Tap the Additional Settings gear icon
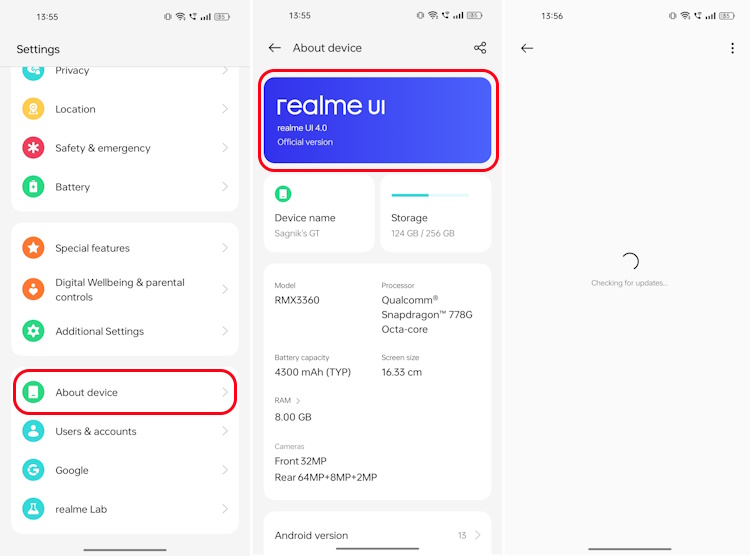The image size is (750, 556). (33, 331)
